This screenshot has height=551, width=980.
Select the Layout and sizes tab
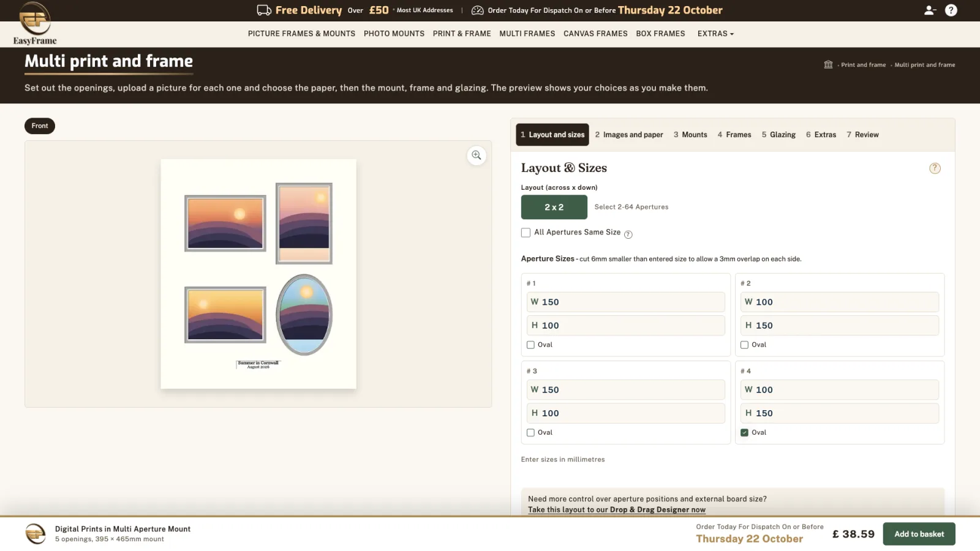pos(552,135)
